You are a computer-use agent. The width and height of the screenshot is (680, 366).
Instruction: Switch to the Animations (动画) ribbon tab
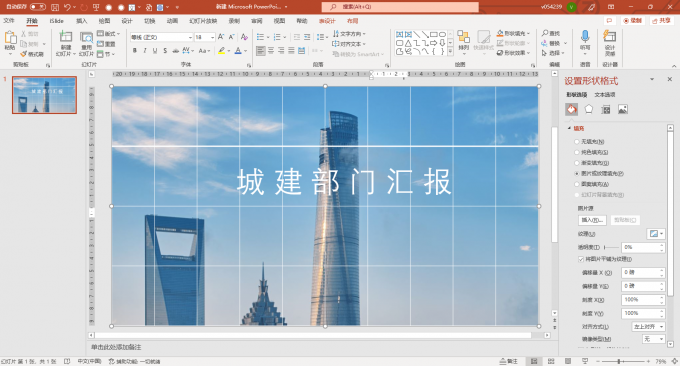[x=172, y=21]
